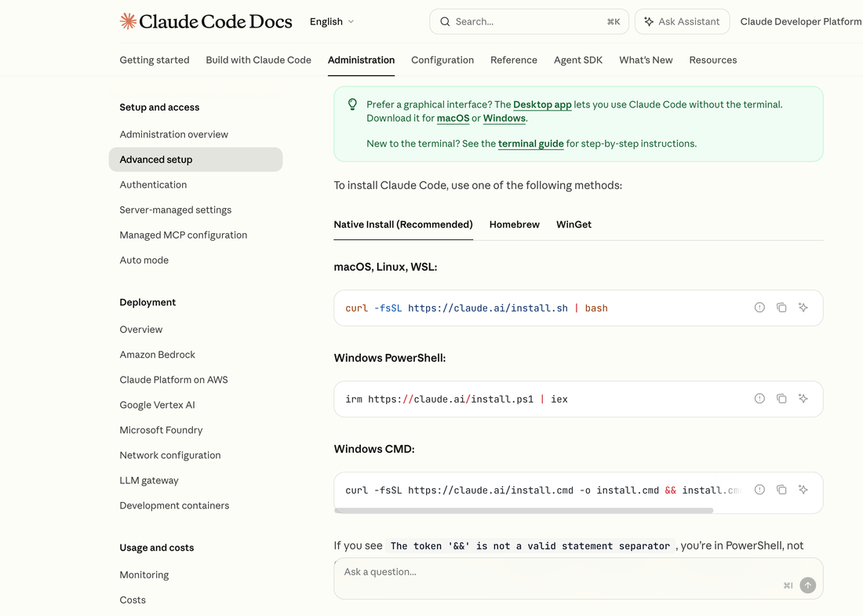This screenshot has height=616, width=863.
Task: Open Network configuration page
Action: [170, 456]
